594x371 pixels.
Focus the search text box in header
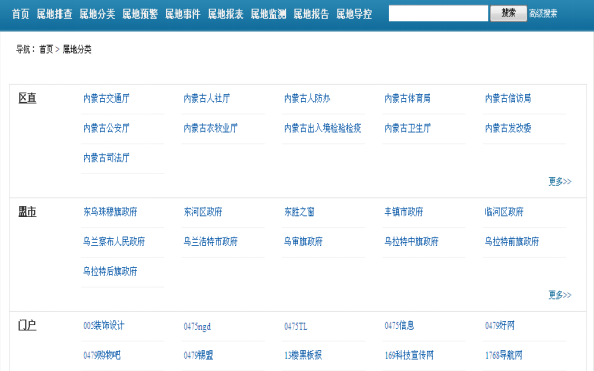pos(438,13)
